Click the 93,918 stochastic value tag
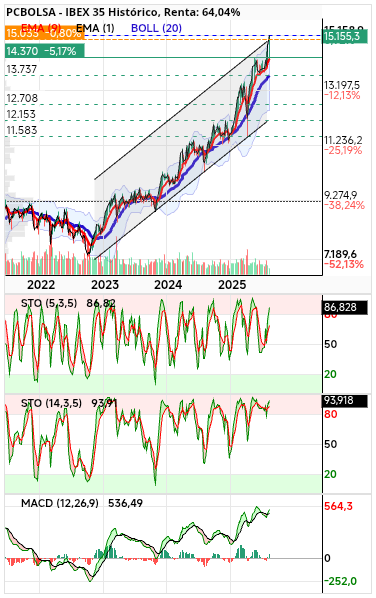The height and width of the screenshot is (598, 376). click(345, 401)
